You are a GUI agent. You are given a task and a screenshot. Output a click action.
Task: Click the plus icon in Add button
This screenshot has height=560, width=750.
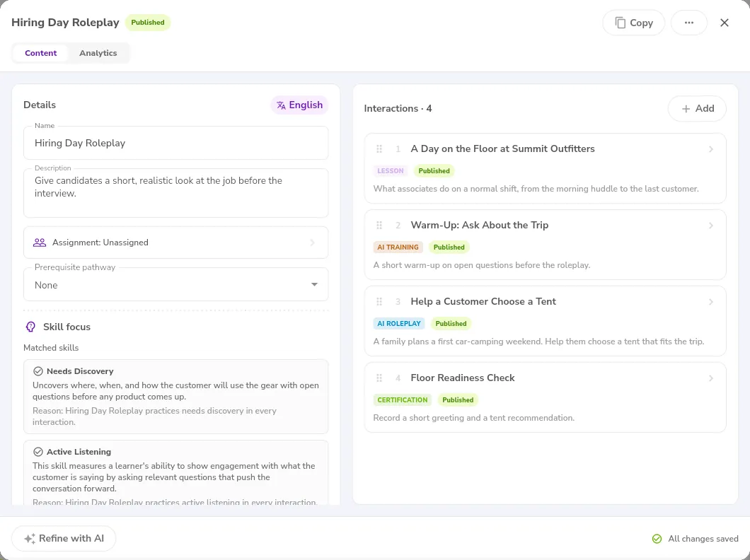point(686,108)
